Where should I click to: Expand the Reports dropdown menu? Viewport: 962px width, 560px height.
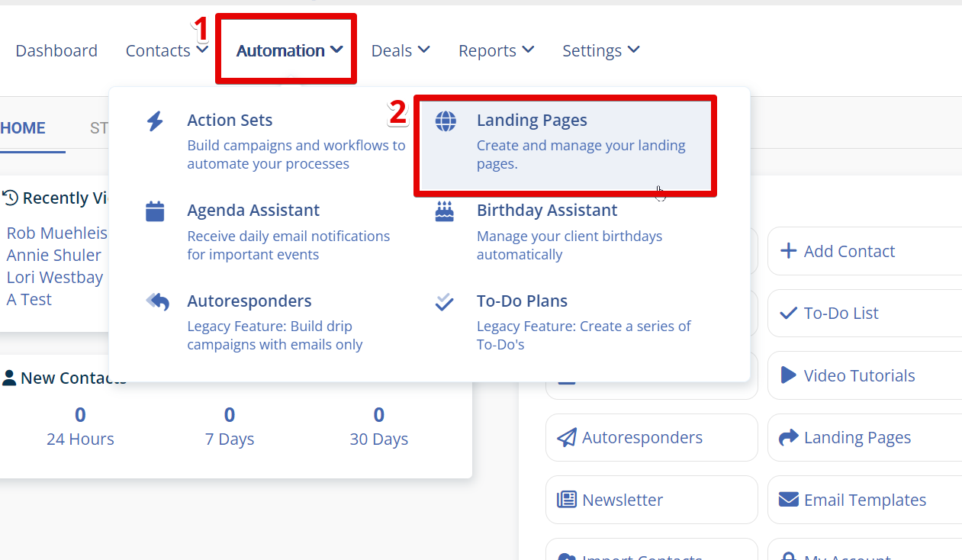pyautogui.click(x=496, y=50)
